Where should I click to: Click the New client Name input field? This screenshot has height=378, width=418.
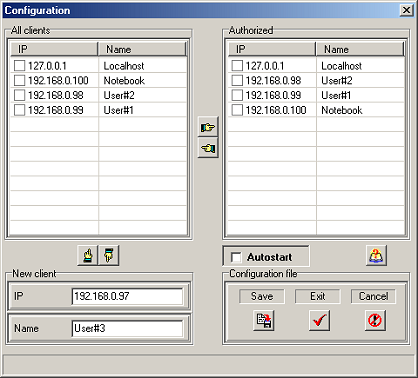(x=127, y=329)
